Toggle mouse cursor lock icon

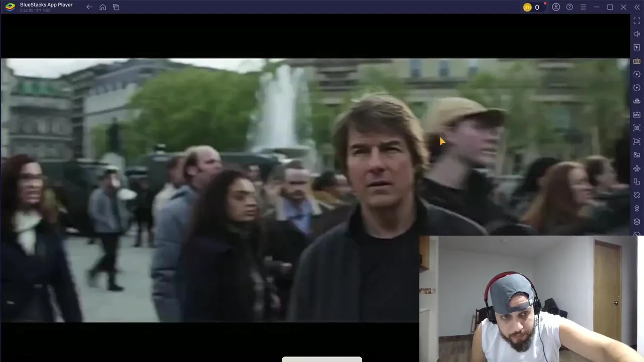tap(637, 47)
